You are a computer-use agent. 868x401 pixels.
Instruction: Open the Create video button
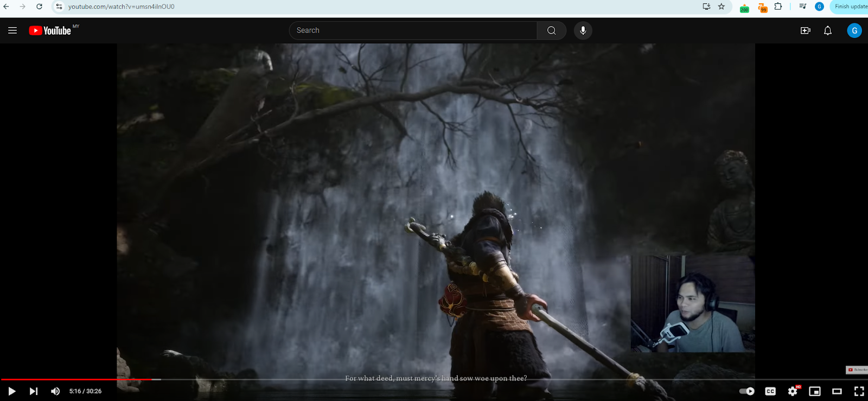click(x=806, y=30)
